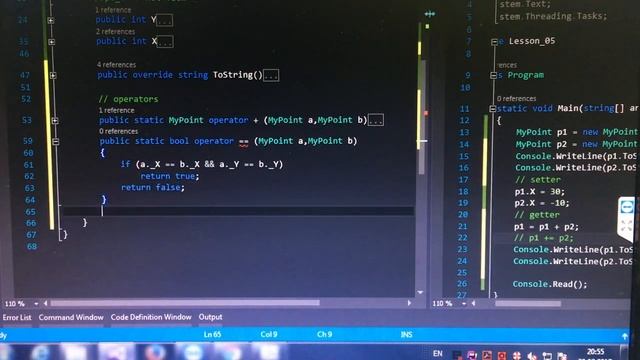Open the left editor's 110 % zoom dropdown
Screen dimensions: 640x360
pos(36,304)
